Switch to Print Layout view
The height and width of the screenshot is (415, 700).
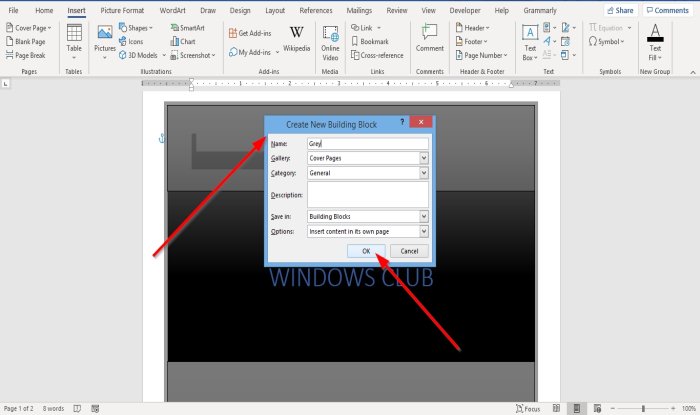click(x=577, y=408)
